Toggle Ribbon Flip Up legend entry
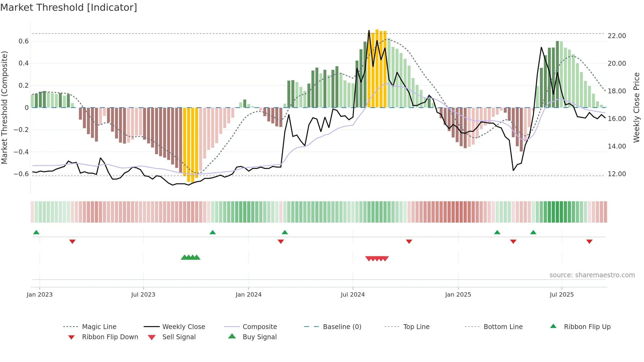 [x=580, y=327]
